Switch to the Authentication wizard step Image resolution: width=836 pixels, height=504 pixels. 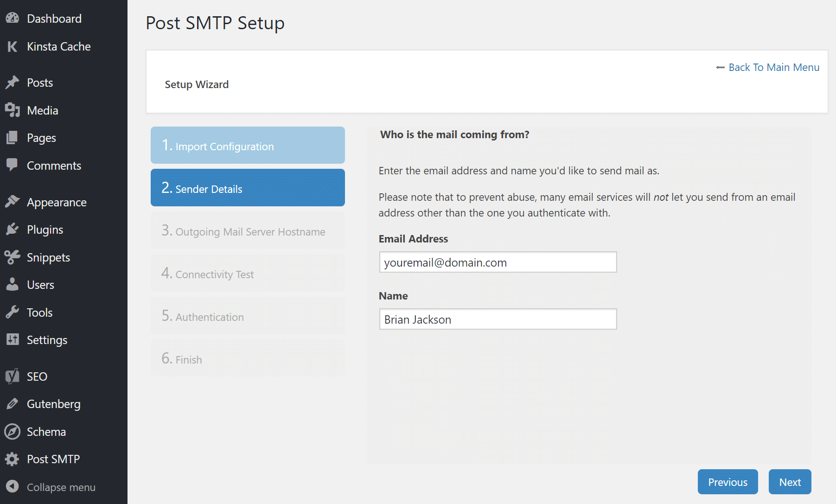coord(248,317)
